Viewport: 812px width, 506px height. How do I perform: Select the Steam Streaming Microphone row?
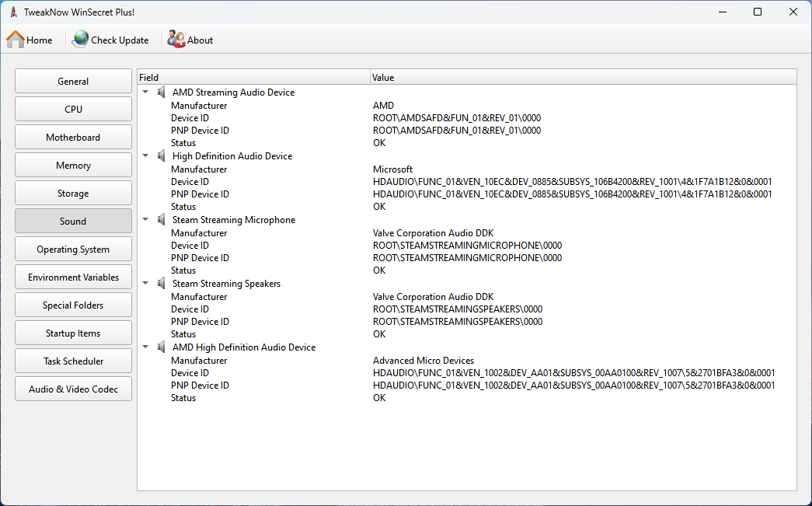click(x=466, y=220)
